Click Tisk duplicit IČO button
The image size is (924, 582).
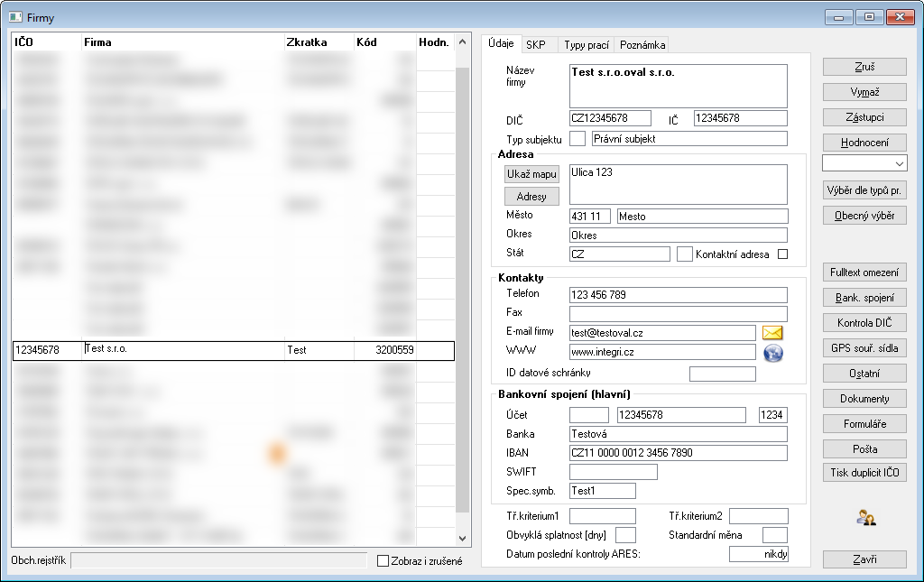pos(864,473)
